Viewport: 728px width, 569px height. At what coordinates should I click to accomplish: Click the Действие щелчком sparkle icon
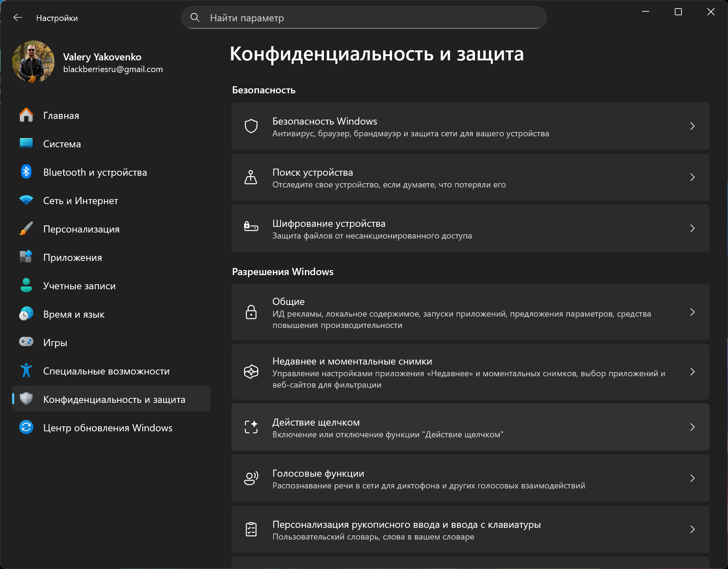click(251, 427)
